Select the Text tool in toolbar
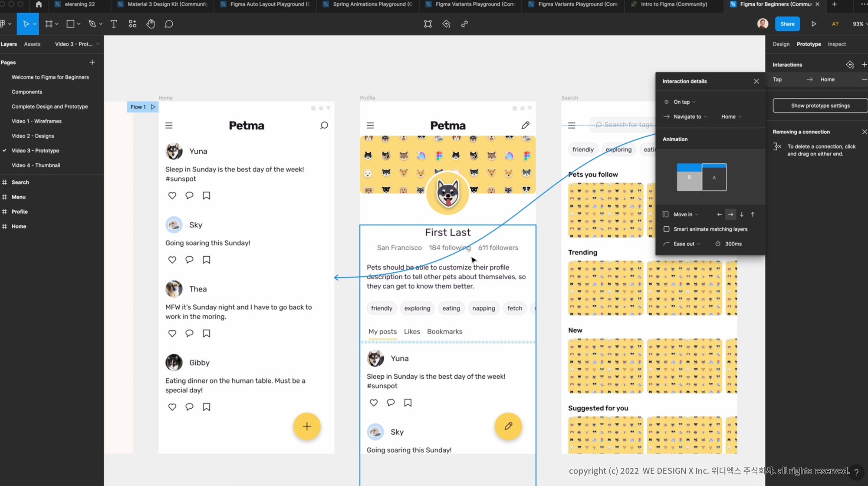 tap(114, 24)
